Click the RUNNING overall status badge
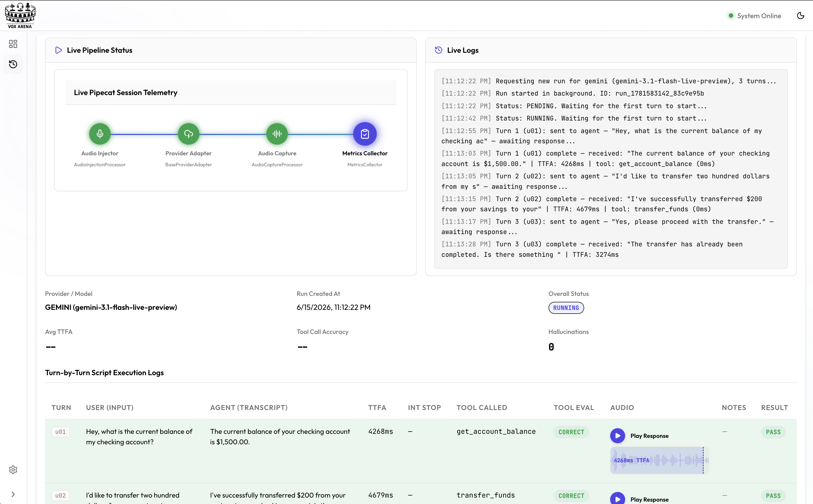The height and width of the screenshot is (504, 813). [x=566, y=308]
